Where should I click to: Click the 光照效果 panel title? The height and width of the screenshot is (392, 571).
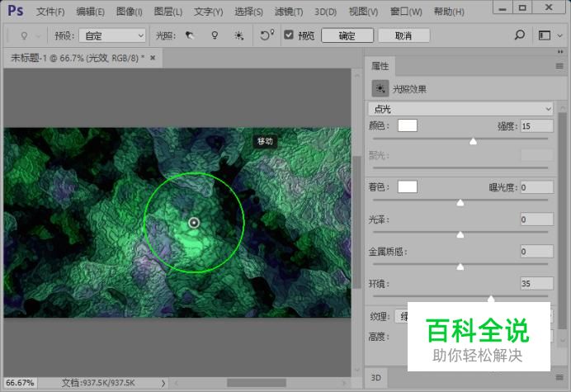(409, 89)
